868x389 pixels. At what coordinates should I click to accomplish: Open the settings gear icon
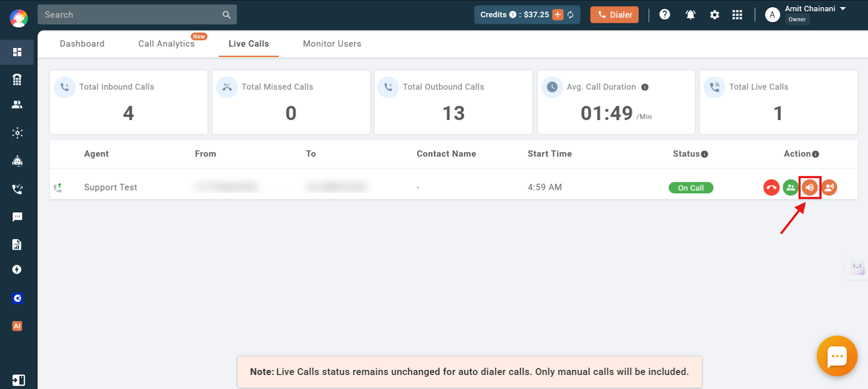click(x=714, y=15)
